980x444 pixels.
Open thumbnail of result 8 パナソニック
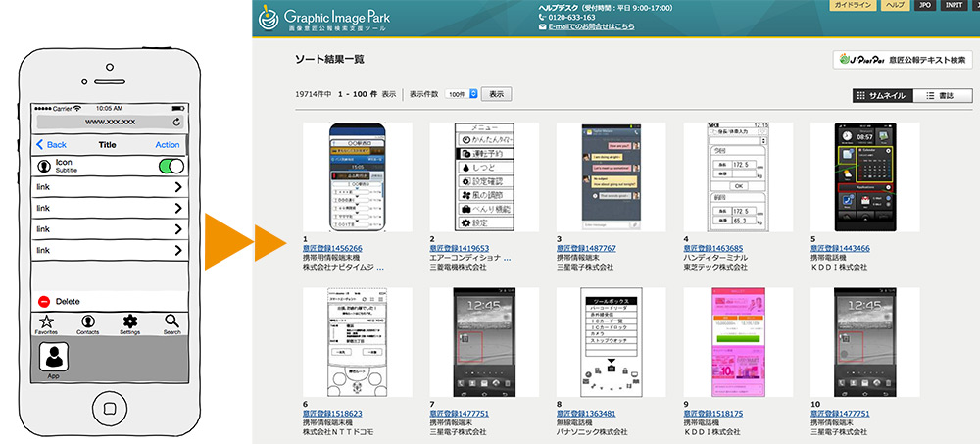point(612,342)
